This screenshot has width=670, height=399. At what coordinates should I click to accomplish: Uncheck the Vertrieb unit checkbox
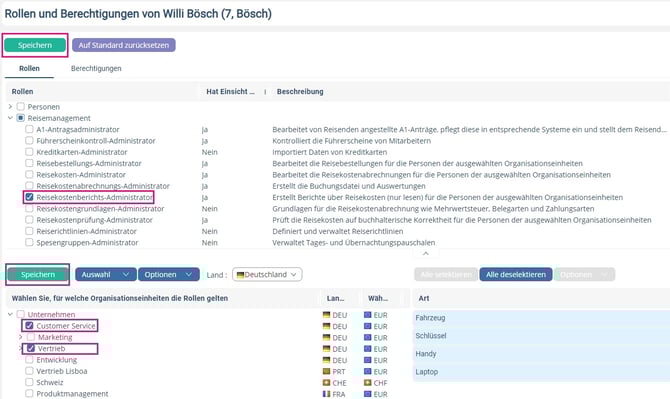[31, 348]
